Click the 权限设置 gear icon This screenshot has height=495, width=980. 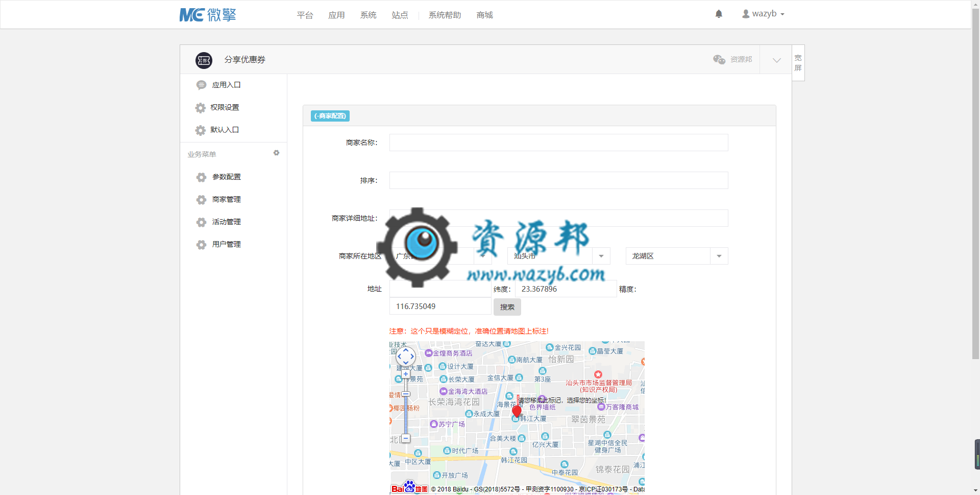(x=201, y=108)
